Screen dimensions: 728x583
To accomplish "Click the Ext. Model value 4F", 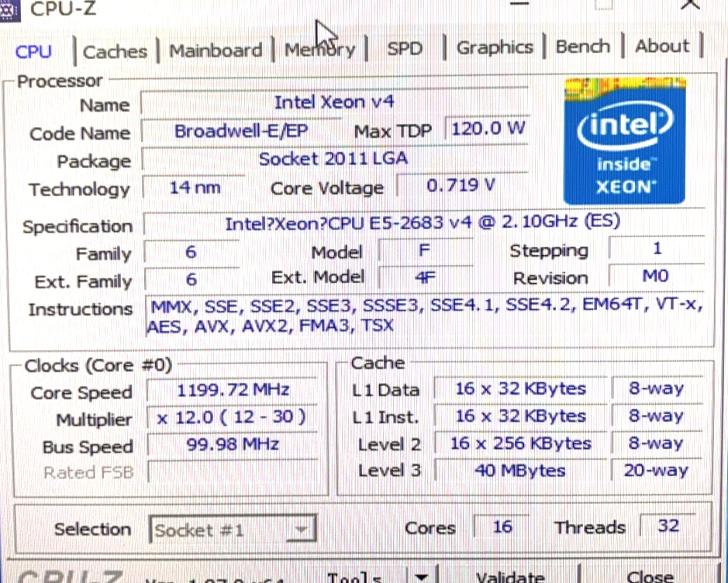I will click(x=424, y=278).
